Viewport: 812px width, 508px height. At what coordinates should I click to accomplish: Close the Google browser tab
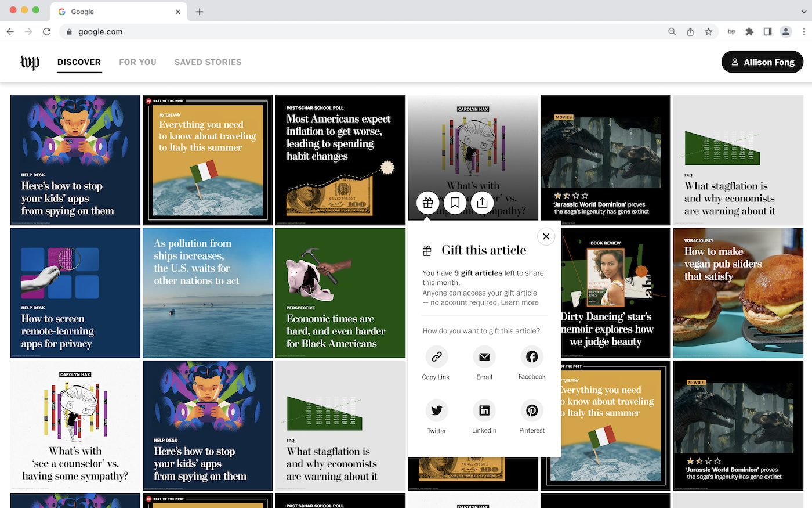coord(178,12)
